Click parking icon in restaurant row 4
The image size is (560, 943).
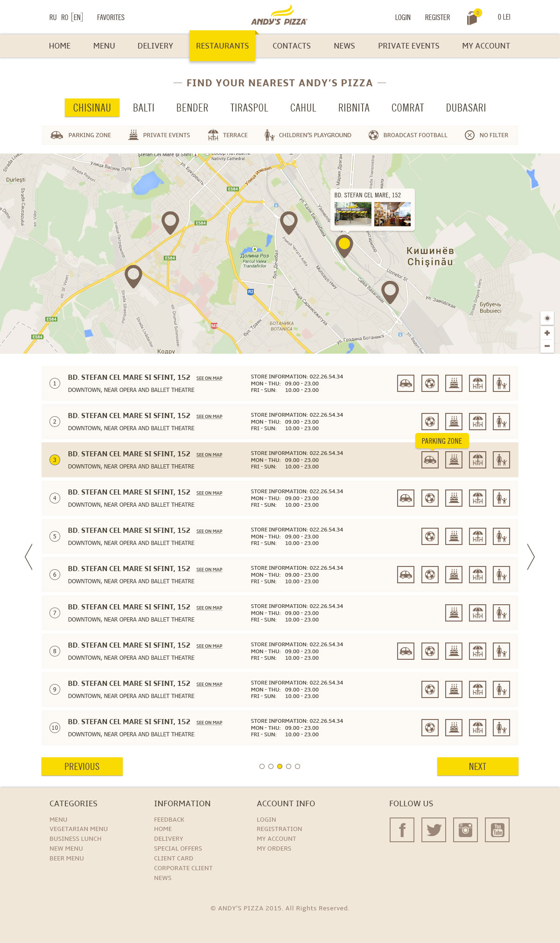406,498
